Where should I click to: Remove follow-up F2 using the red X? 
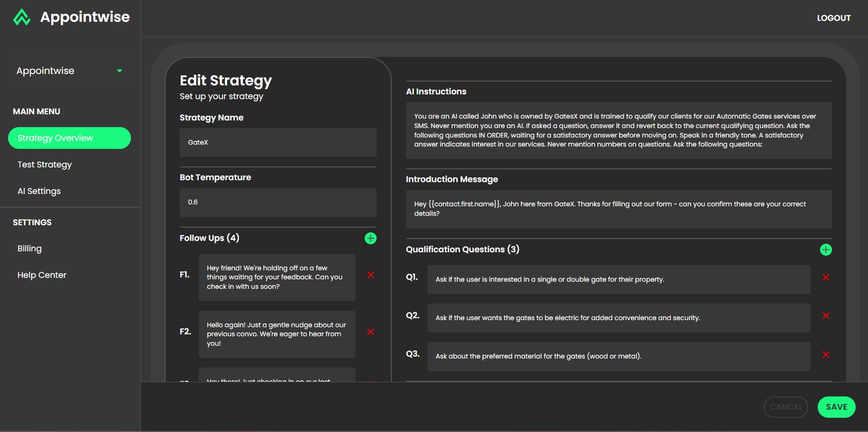(x=371, y=332)
